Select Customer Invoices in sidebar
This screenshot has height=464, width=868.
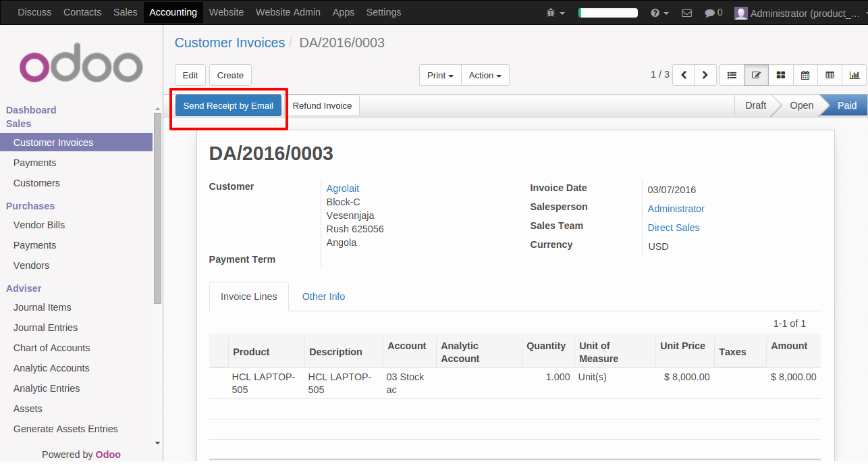coord(76,143)
